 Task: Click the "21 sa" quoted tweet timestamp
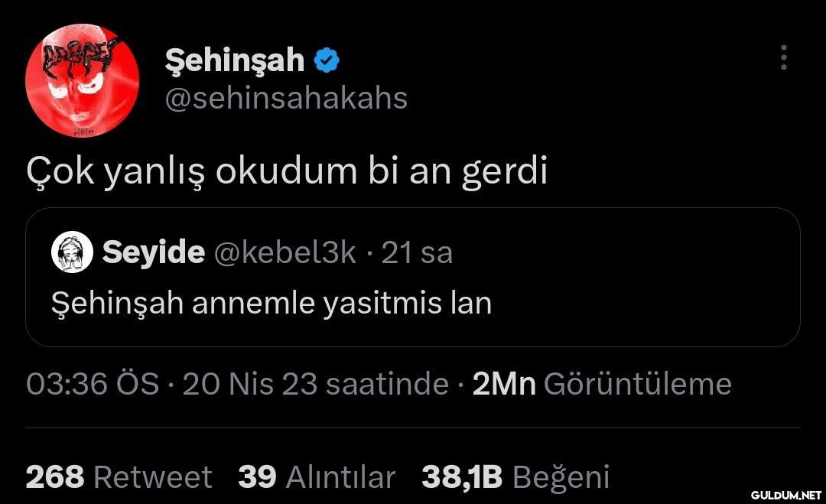(x=417, y=252)
